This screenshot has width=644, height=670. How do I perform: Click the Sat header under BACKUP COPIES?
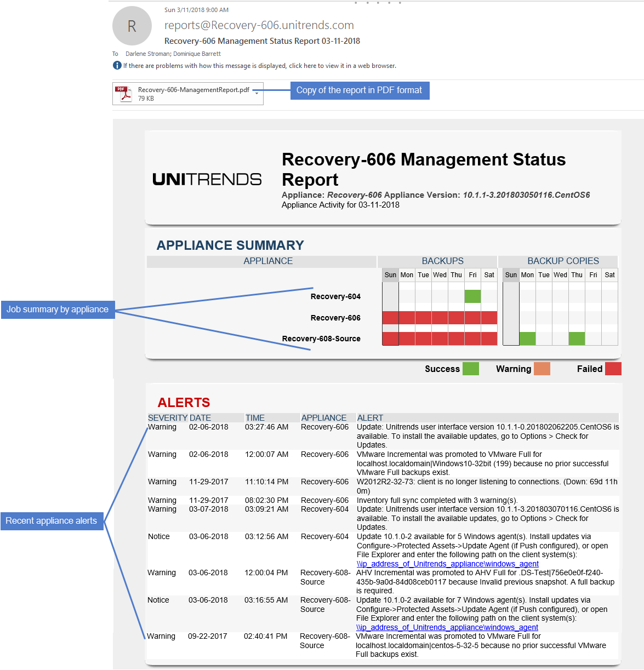pyautogui.click(x=609, y=275)
